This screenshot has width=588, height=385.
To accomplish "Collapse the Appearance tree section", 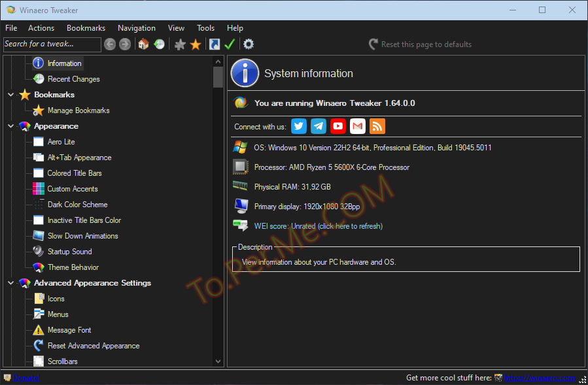I will click(x=11, y=126).
